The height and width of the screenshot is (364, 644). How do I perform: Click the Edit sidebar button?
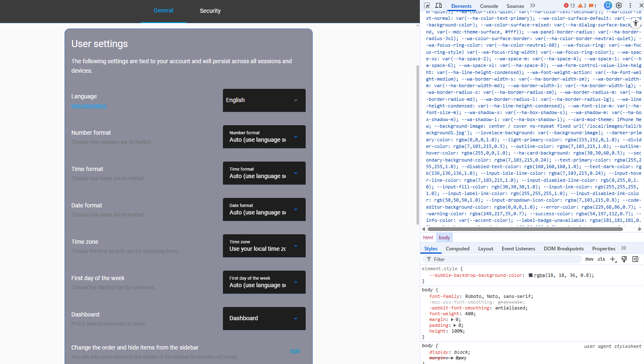295,351
